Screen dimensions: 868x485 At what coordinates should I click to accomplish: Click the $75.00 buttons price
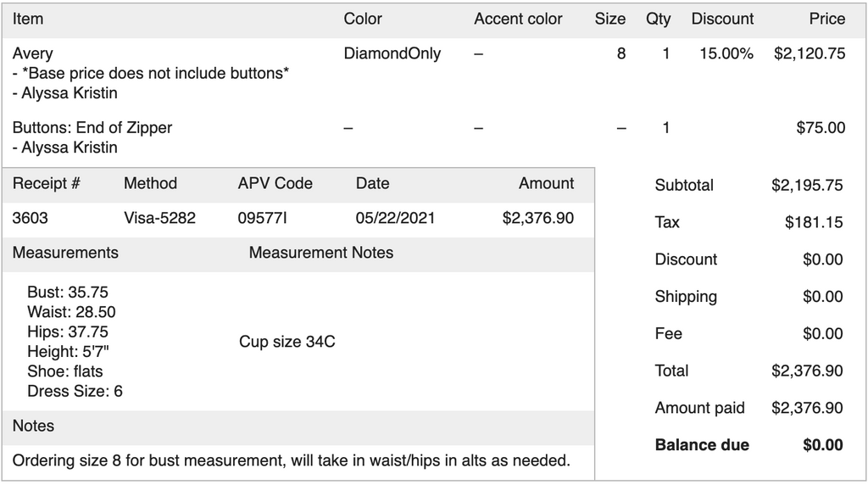tap(821, 128)
